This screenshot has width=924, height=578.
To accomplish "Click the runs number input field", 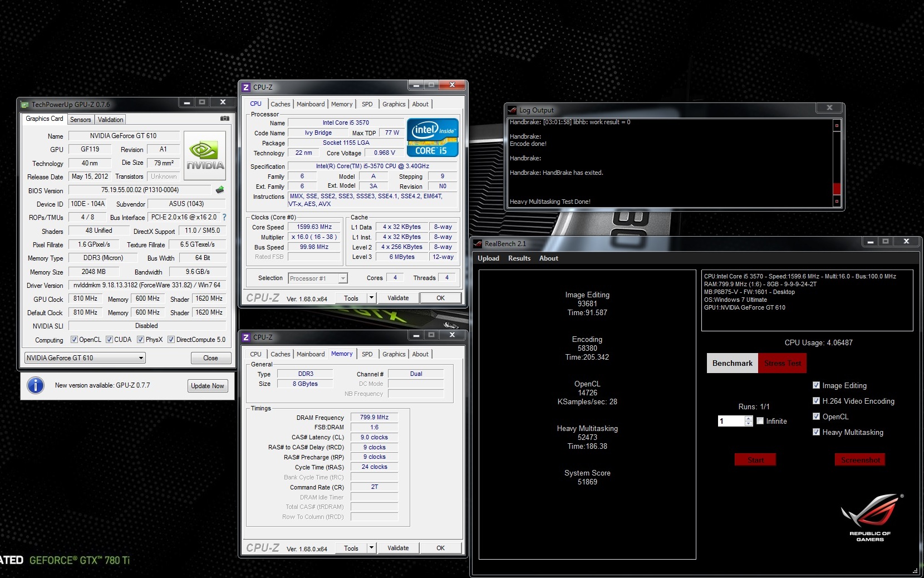I will click(731, 421).
